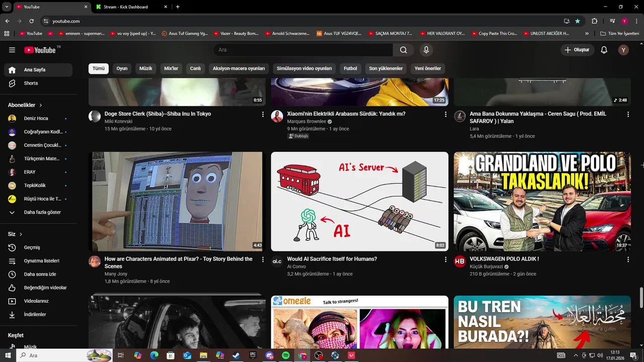
Task: Start voice search with microphone icon
Action: (x=426, y=50)
